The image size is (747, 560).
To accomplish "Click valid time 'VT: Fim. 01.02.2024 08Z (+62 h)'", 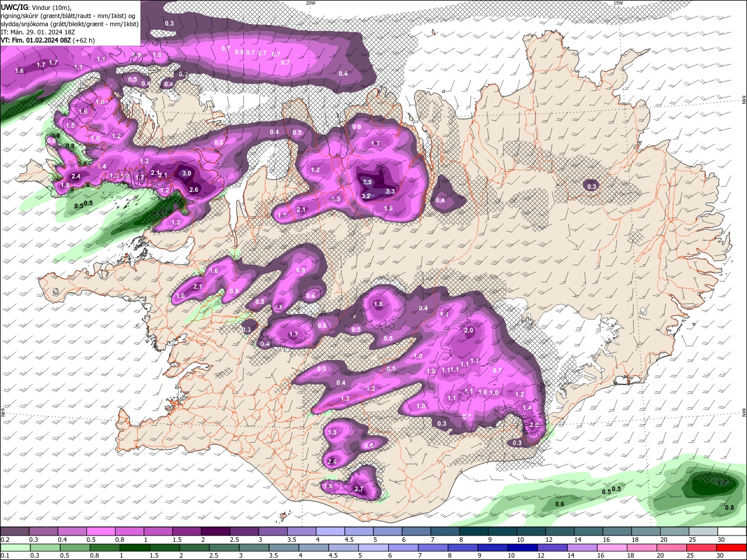I will 48,40.
